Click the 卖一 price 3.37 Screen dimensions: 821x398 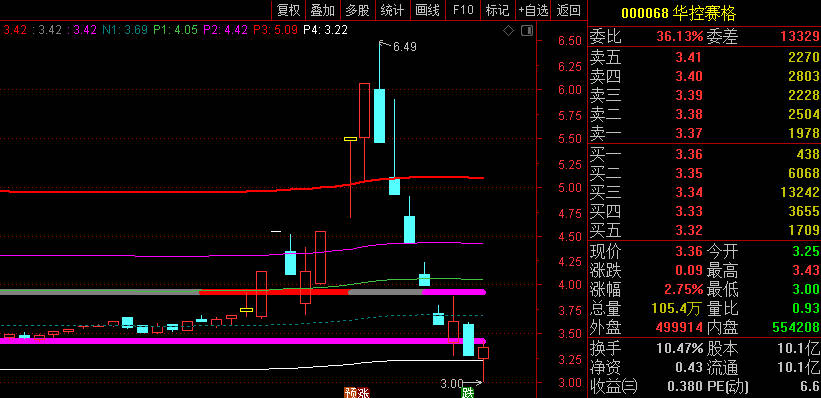(689, 133)
